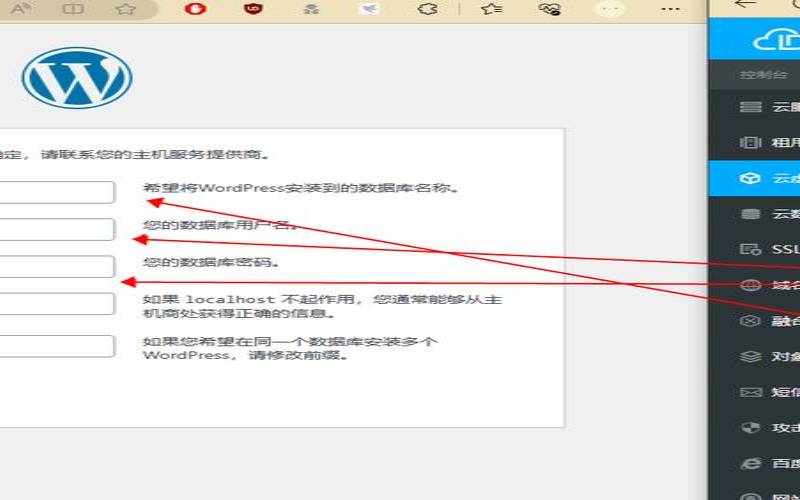Image resolution: width=800 pixels, height=500 pixels.
Task: Open the profile avatar menu
Action: pos(610,9)
